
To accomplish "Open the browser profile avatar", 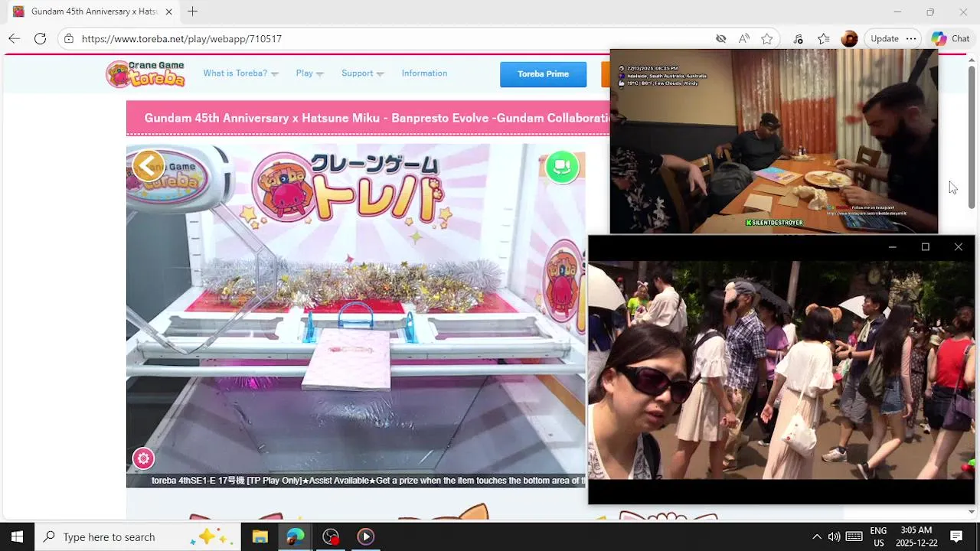I will 849,38.
